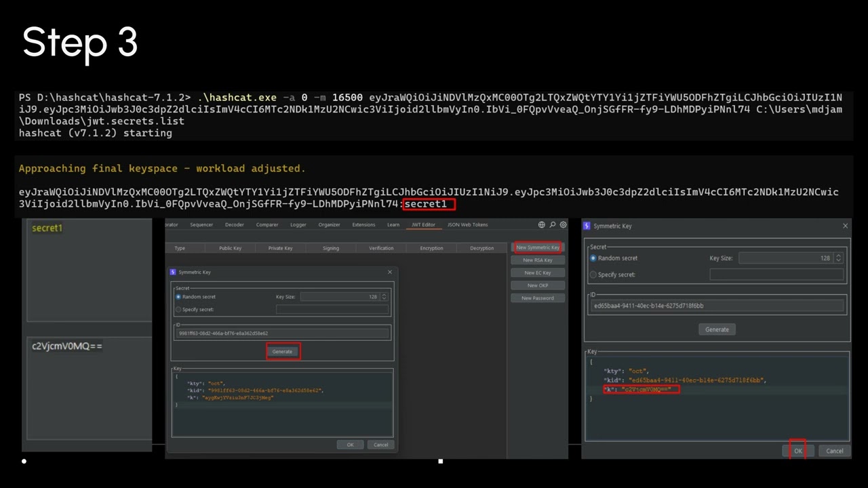Click the right Symmetric Key dialog title icon
This screenshot has height=488, width=868.
(587, 226)
